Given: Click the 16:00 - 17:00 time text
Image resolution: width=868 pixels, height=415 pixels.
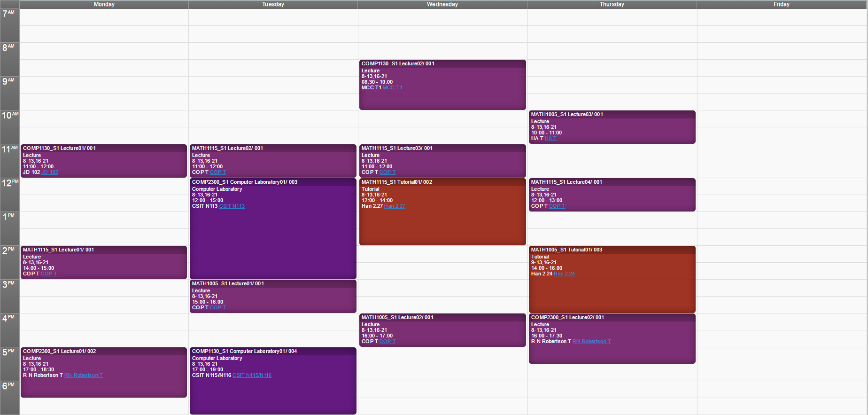Looking at the screenshot, I should coord(377,336).
